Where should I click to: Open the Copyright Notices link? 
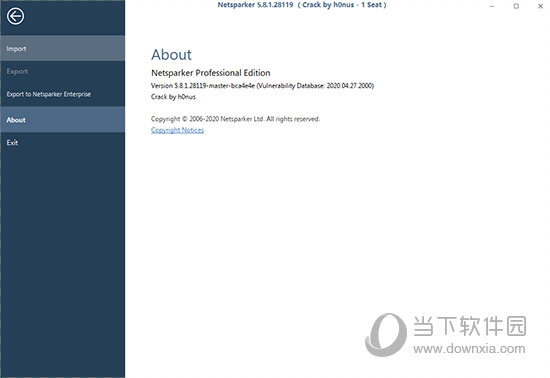coord(177,130)
